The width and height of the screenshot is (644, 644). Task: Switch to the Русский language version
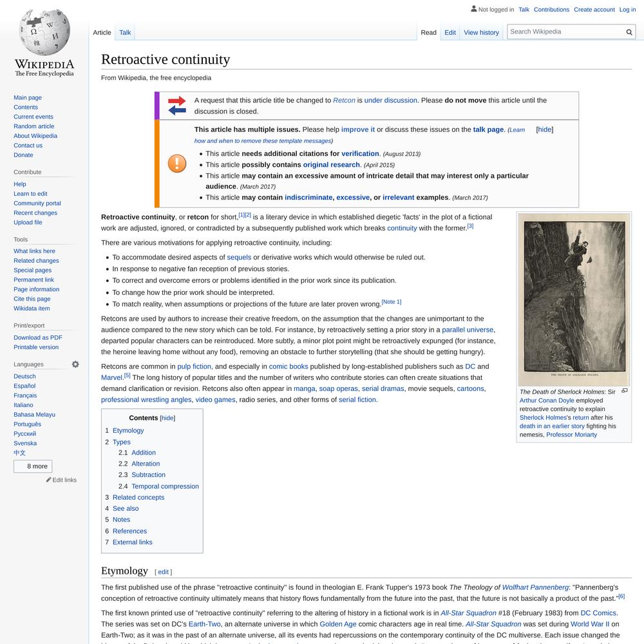[24, 433]
